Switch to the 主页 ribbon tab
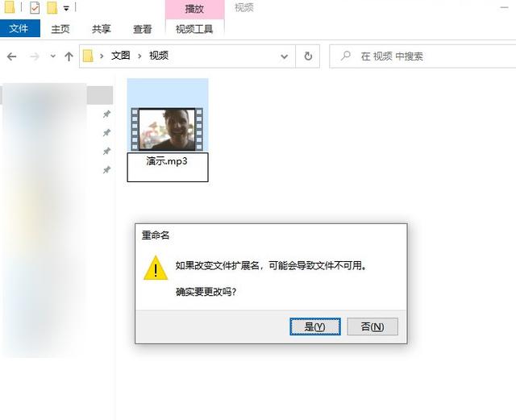This screenshot has width=516, height=420. pyautogui.click(x=60, y=29)
